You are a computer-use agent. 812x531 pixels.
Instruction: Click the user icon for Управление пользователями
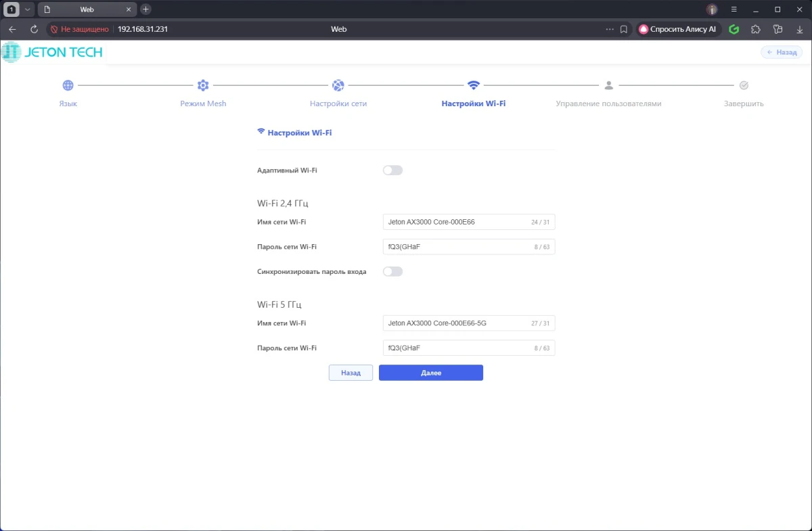pos(608,85)
